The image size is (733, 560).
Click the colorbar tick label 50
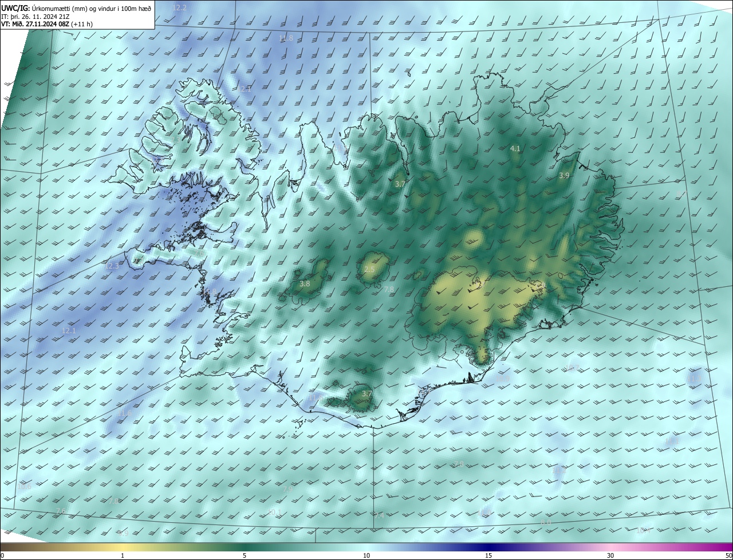pos(728,555)
